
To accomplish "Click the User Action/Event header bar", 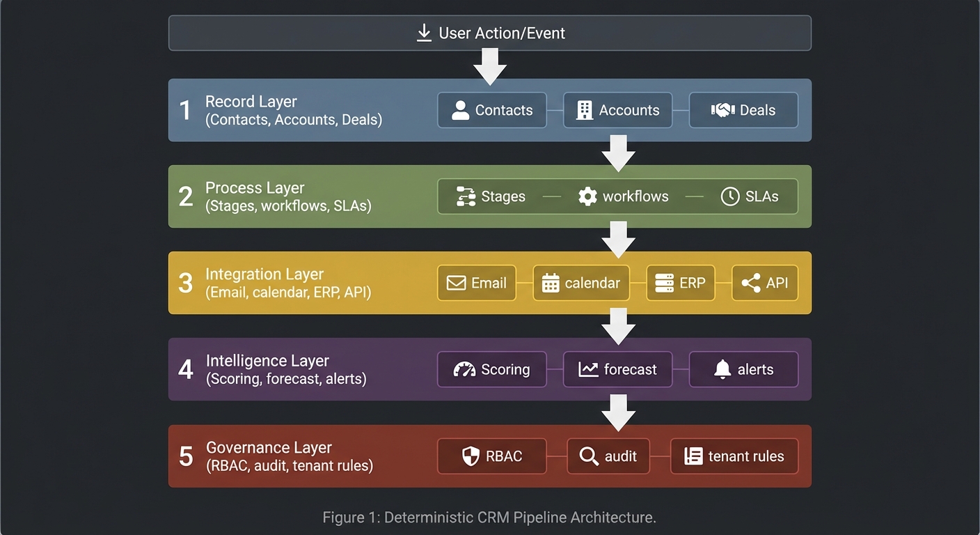I will (x=490, y=32).
